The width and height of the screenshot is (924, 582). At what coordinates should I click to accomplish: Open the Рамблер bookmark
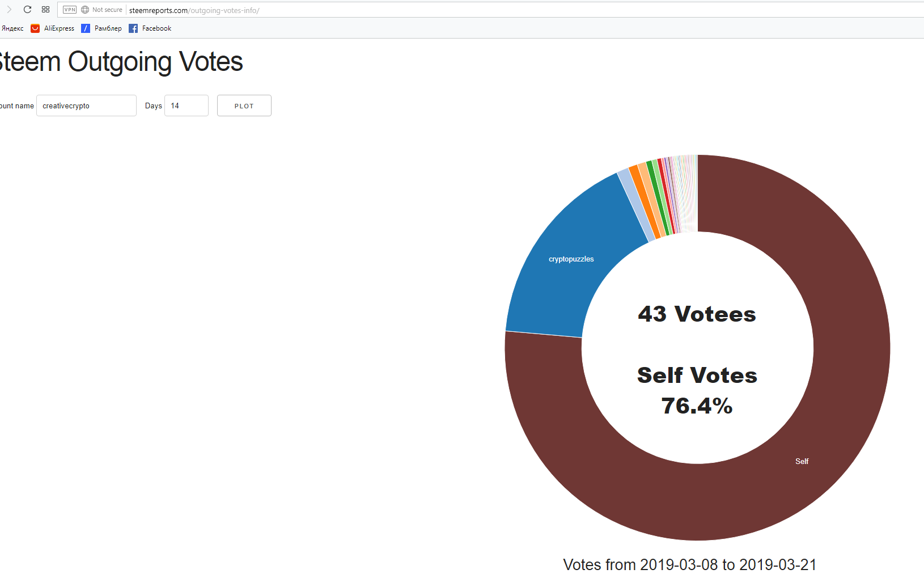pyautogui.click(x=101, y=28)
